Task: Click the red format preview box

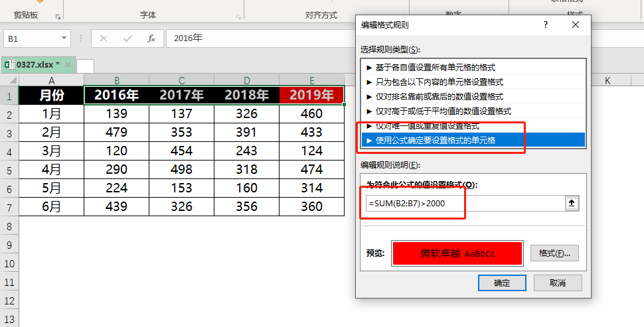Action: [x=457, y=253]
